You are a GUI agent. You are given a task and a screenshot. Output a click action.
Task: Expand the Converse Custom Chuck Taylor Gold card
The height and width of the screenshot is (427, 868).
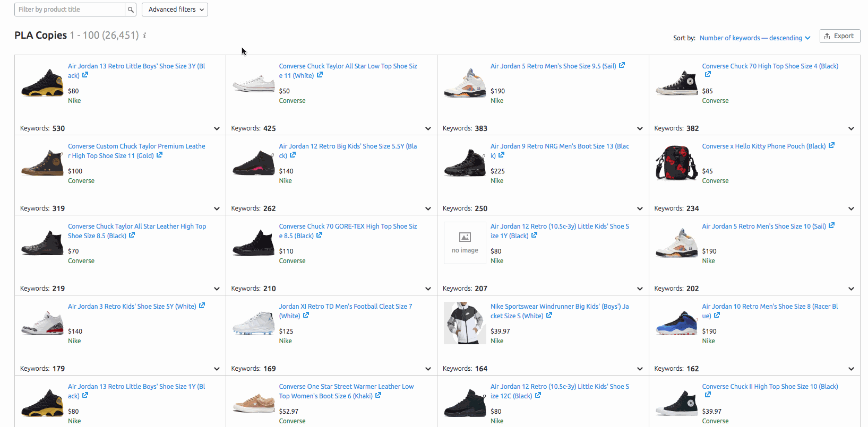click(x=217, y=208)
